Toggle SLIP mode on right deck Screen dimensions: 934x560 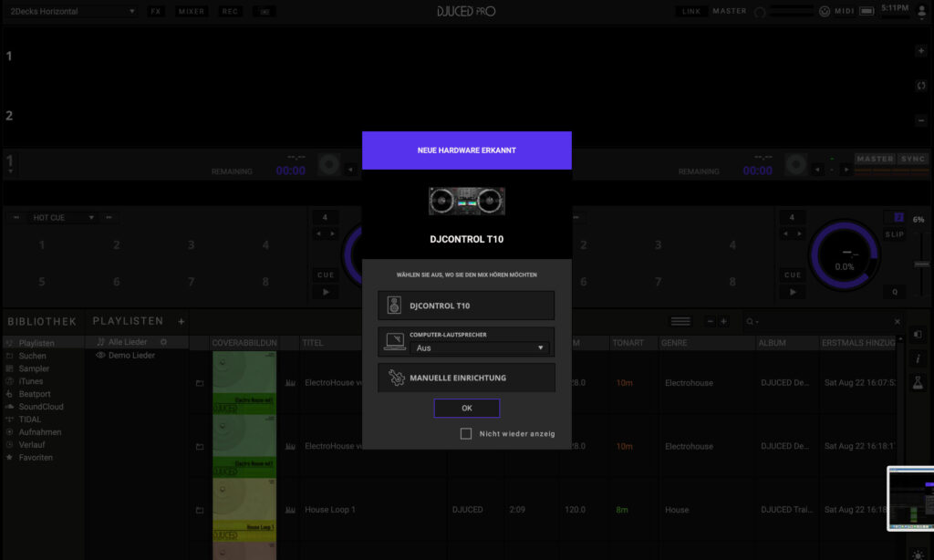click(894, 234)
